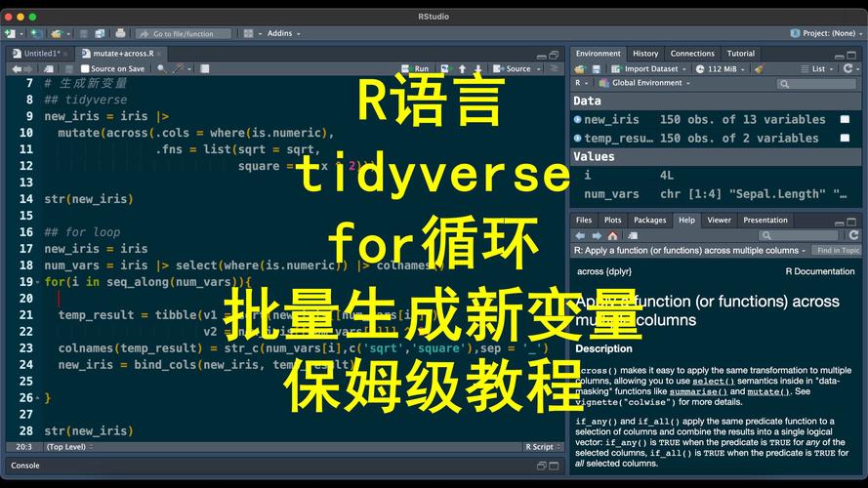Refresh the Environment pane

point(847,68)
